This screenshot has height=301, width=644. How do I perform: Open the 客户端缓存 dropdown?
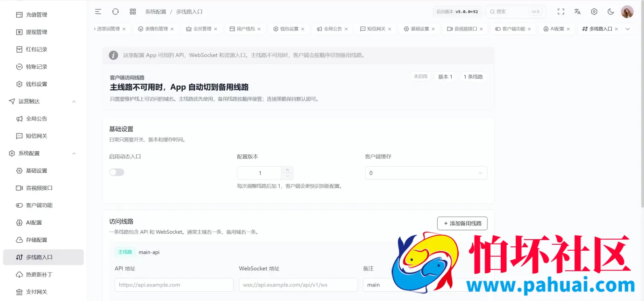[x=426, y=173]
